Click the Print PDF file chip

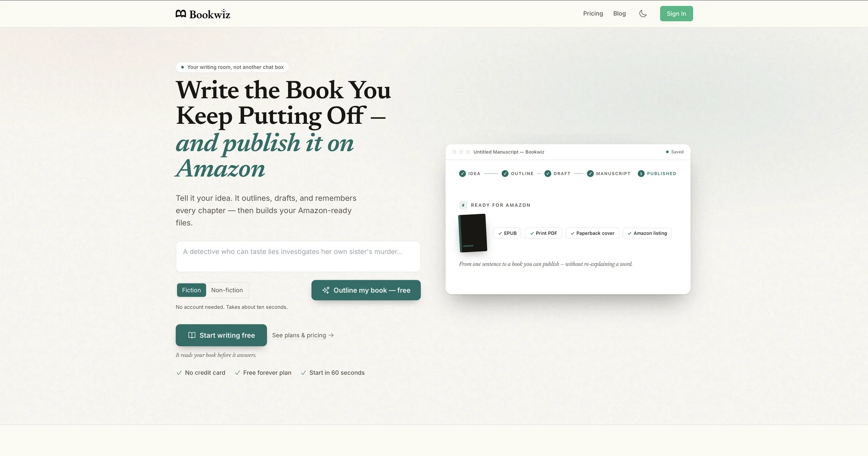[x=543, y=233]
